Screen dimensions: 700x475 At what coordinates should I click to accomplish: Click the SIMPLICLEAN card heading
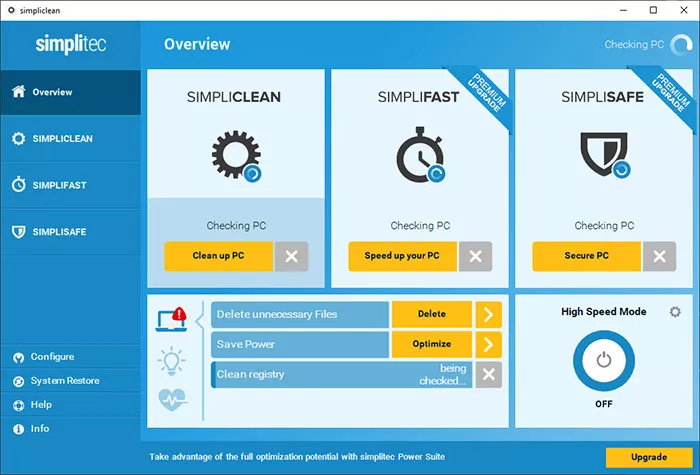click(x=234, y=97)
